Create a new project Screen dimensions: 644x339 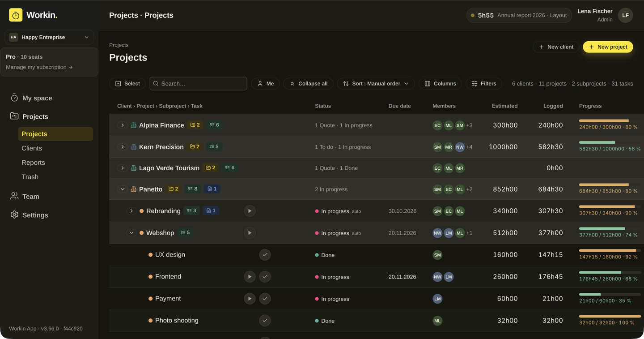tap(608, 47)
